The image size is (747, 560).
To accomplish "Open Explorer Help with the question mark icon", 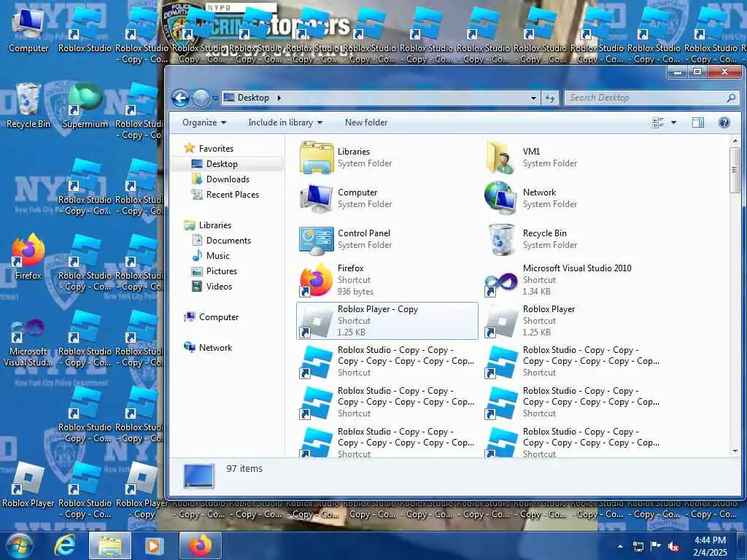I will (724, 122).
